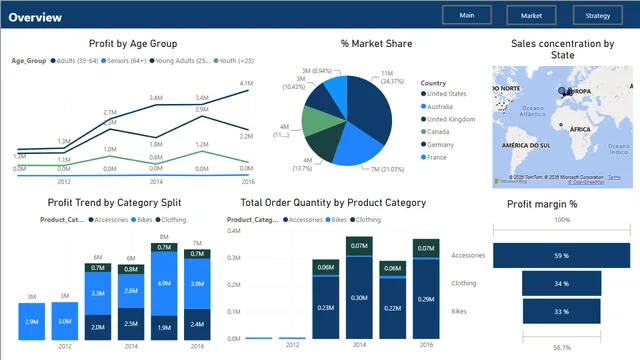This screenshot has width=640, height=360.
Task: Click the 4.9M Bikes profit bar segment
Action: pos(164,283)
